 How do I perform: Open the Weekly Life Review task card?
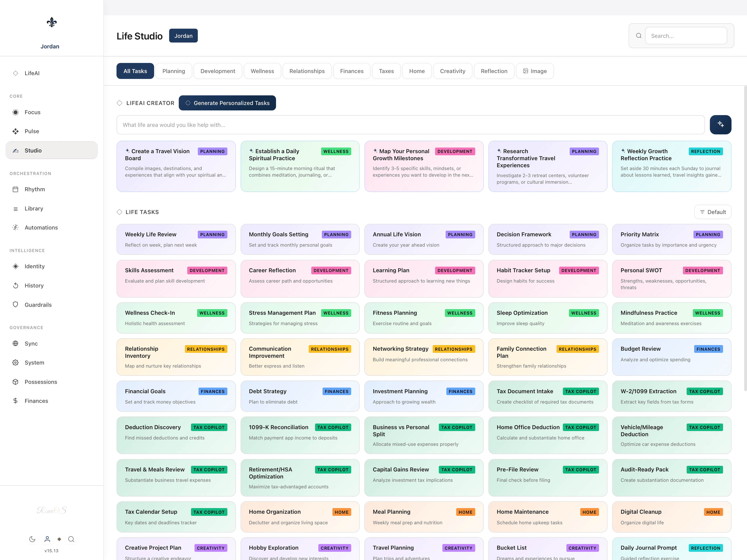click(176, 239)
